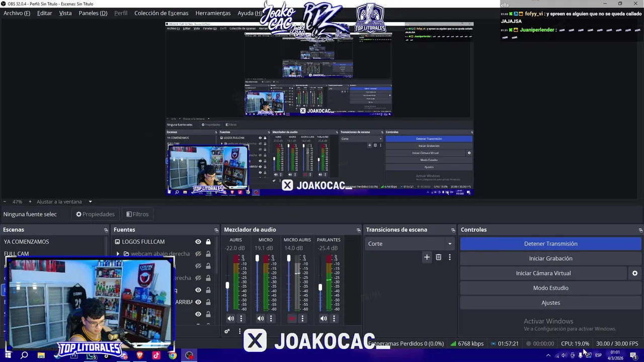The image size is (644, 362).
Task: Unlock the LOGOS FULLCAM source
Action: (x=208, y=242)
